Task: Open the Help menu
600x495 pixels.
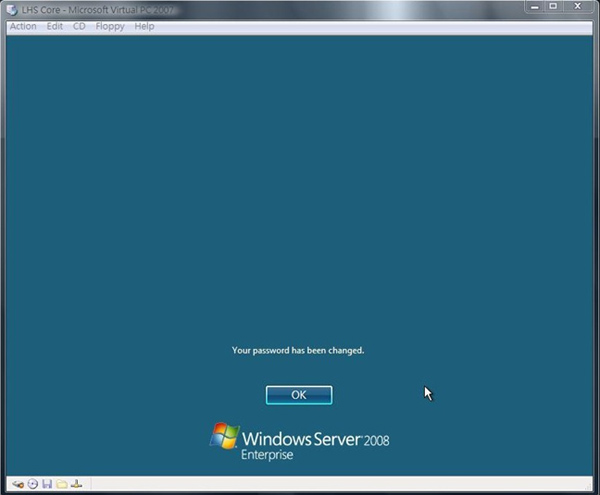Action: click(x=144, y=26)
